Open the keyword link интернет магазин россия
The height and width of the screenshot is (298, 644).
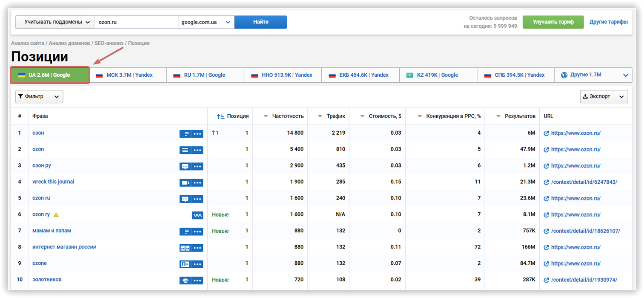point(64,247)
